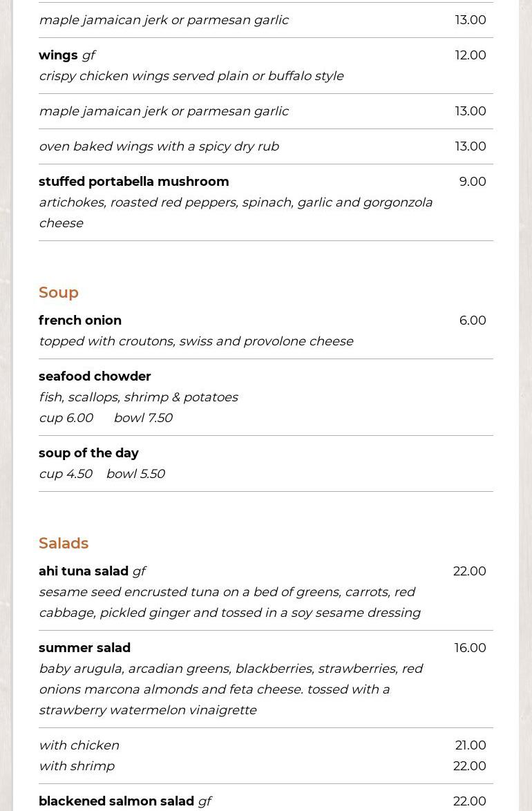Screen dimensions: 532x811
Task: Click the stuffed portabella mushroom title
Action: coord(133,182)
